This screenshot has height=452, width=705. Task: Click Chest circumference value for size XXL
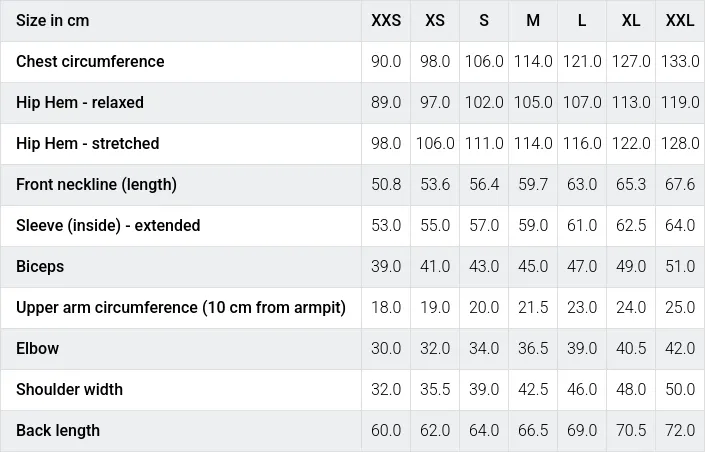coord(680,61)
